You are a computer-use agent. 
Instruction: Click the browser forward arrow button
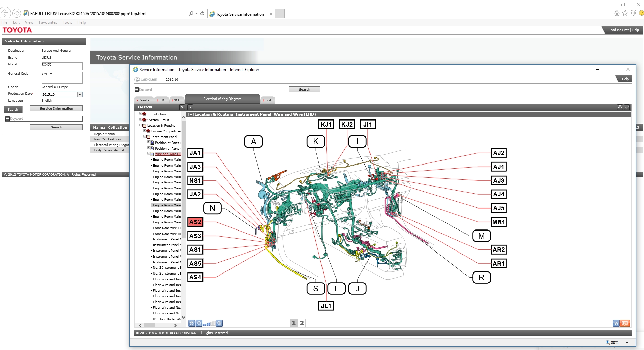(x=16, y=13)
